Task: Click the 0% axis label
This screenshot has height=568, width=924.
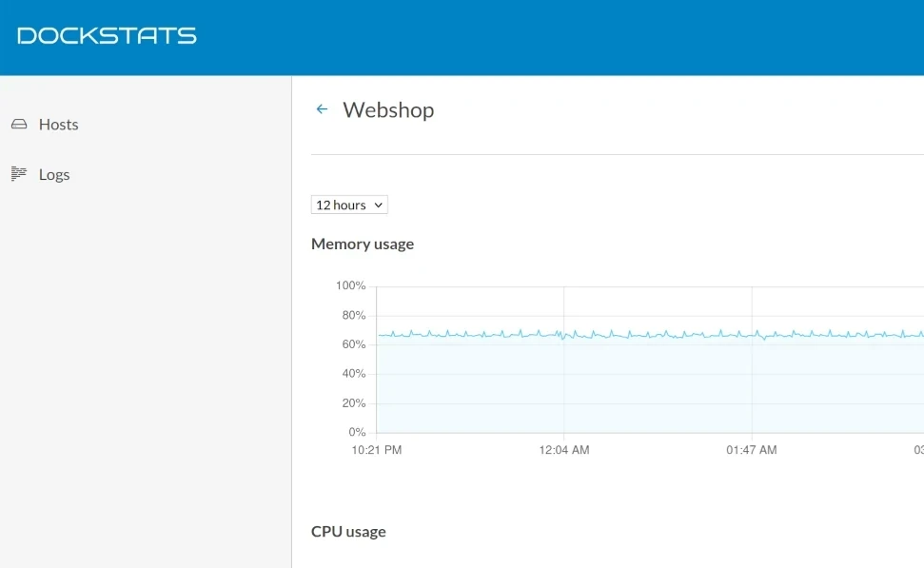Action: coord(357,432)
